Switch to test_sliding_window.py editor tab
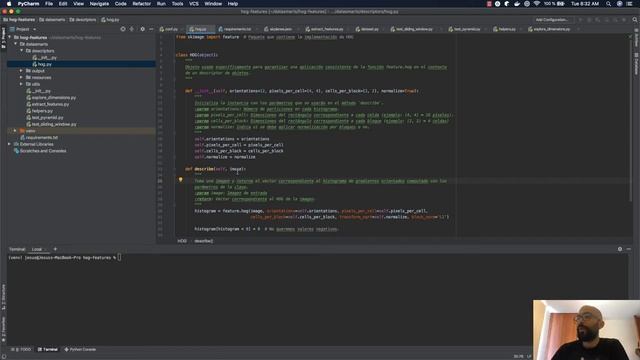Screen dimensions: 640x360 pyautogui.click(x=414, y=29)
